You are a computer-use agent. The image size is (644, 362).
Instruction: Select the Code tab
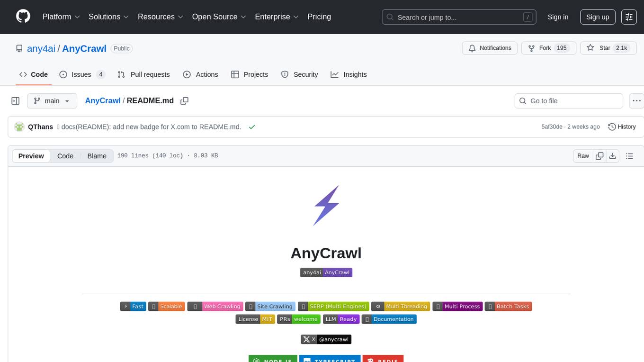[34, 74]
